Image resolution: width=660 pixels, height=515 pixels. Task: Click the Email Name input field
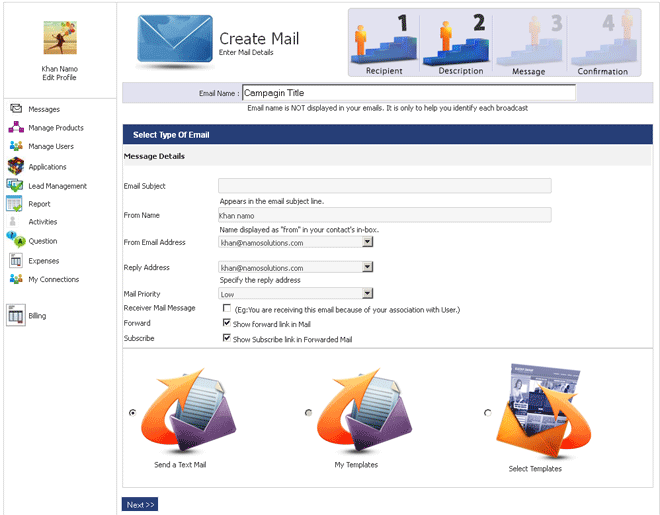409,93
